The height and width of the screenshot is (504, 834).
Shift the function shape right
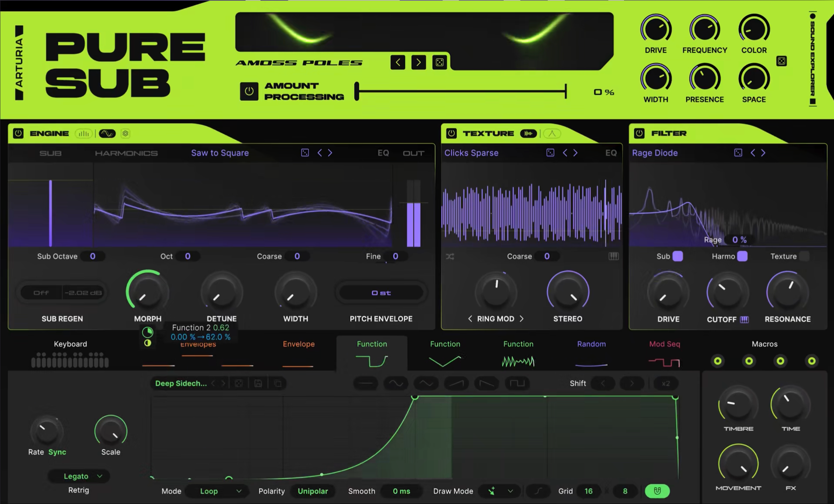click(632, 383)
